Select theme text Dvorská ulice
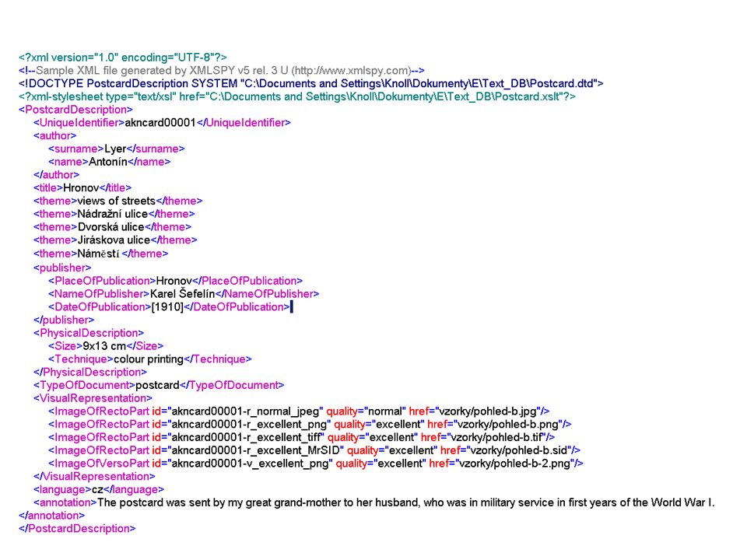Screen dimensions: 747x560 pos(111,227)
